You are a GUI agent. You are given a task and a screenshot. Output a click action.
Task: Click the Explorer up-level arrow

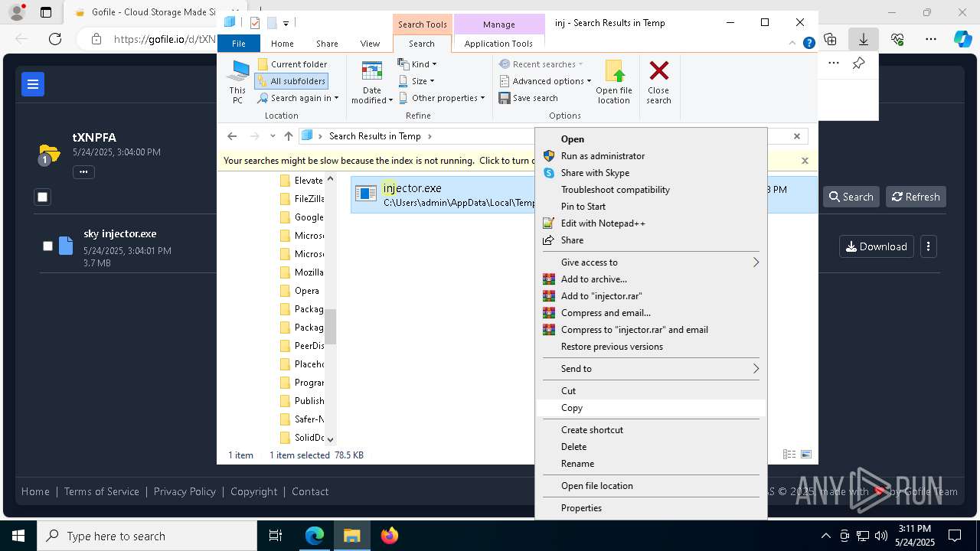point(288,136)
